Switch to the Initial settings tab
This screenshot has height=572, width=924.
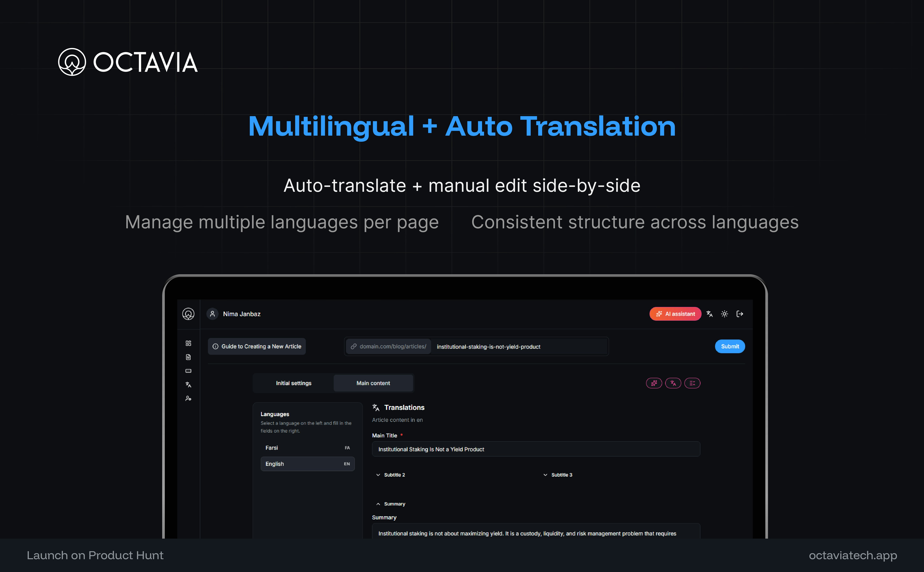click(294, 383)
